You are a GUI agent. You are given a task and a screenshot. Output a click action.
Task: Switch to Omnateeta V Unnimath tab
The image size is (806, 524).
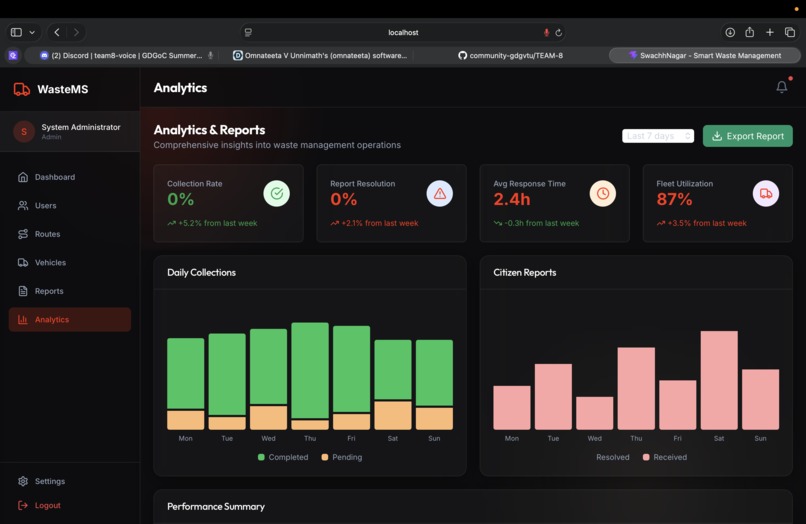click(320, 56)
